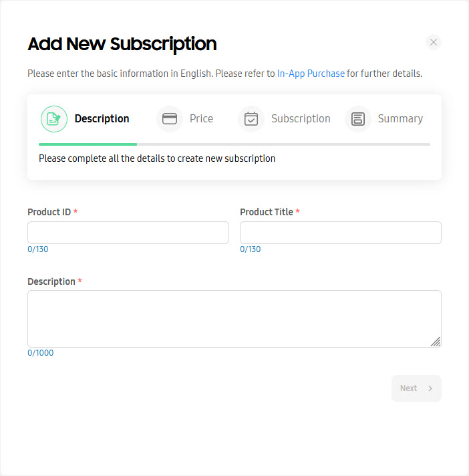The width and height of the screenshot is (469, 476).
Task: Click the Product ID field label
Action: pos(49,212)
